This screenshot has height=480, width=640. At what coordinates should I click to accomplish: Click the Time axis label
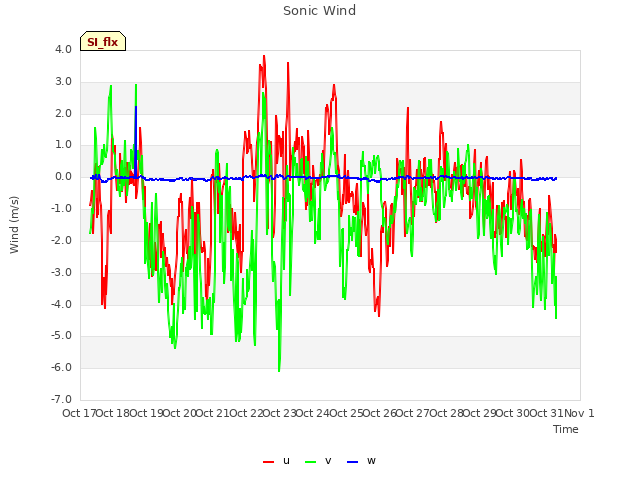pyautogui.click(x=566, y=429)
